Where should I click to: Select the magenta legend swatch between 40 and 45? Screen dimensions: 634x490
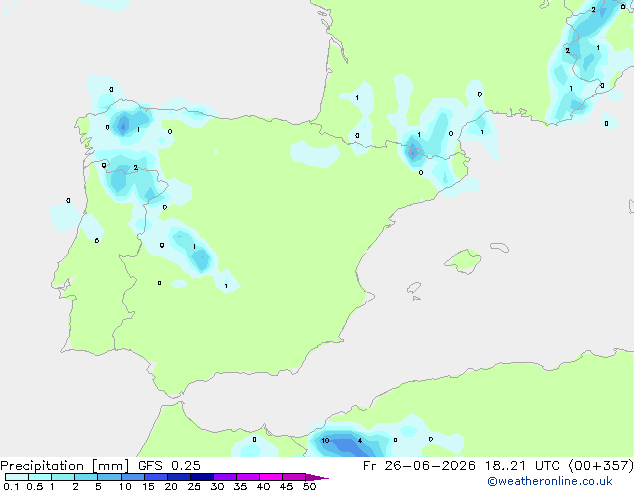[x=271, y=477]
